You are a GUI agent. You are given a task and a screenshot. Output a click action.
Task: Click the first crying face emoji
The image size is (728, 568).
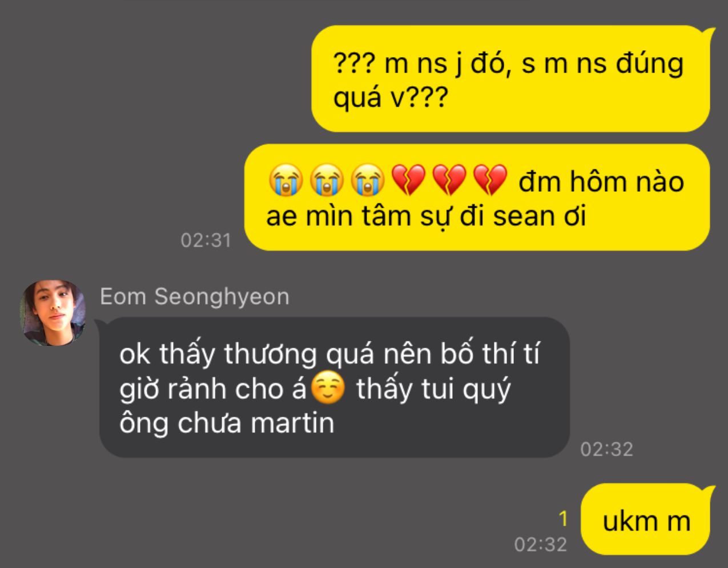pos(286,180)
